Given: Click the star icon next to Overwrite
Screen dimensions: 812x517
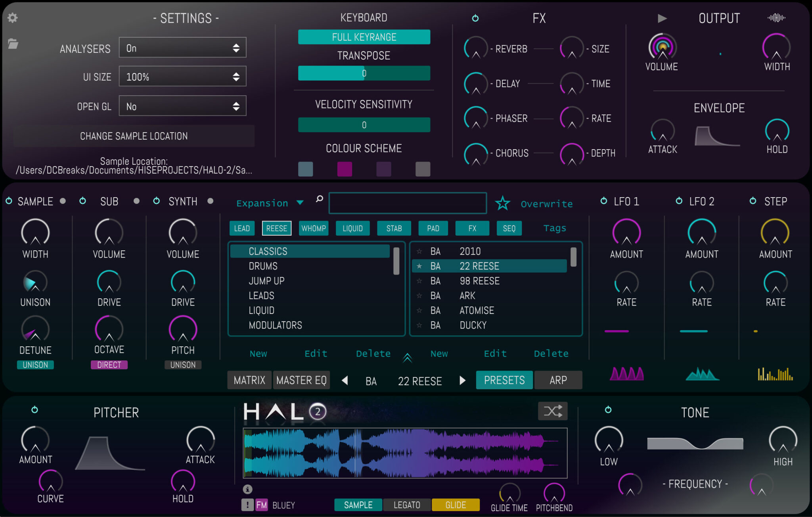Looking at the screenshot, I should [x=503, y=203].
